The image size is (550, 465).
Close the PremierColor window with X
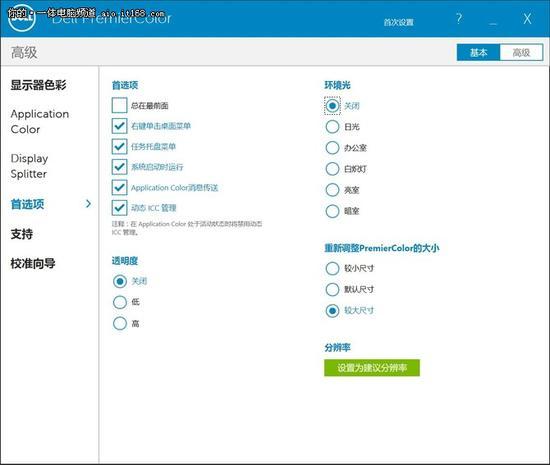(527, 18)
